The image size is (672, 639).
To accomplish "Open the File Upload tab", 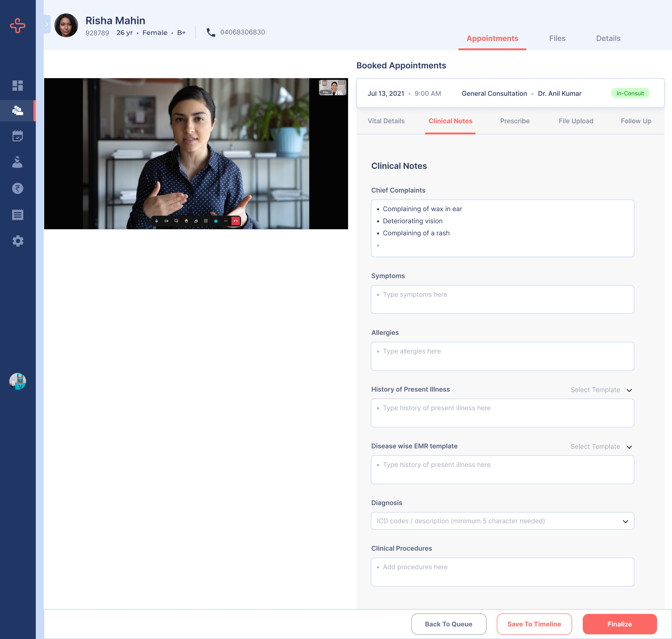I will click(576, 121).
